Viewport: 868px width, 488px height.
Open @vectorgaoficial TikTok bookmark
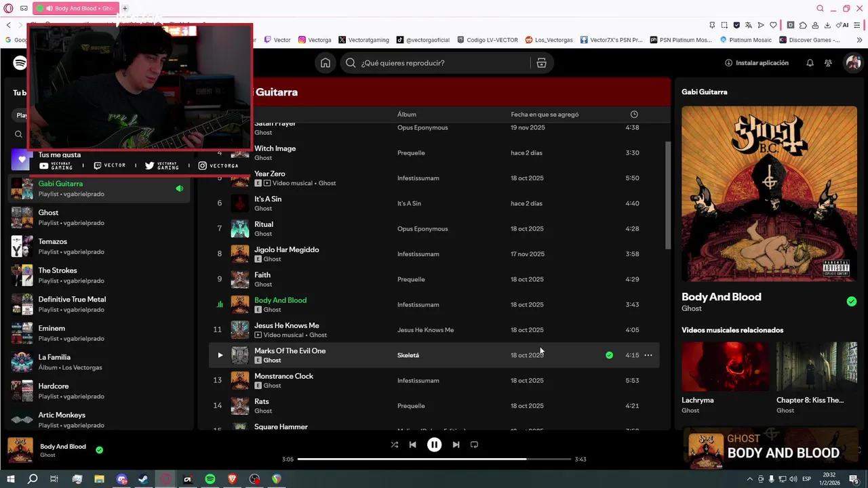pyautogui.click(x=423, y=40)
